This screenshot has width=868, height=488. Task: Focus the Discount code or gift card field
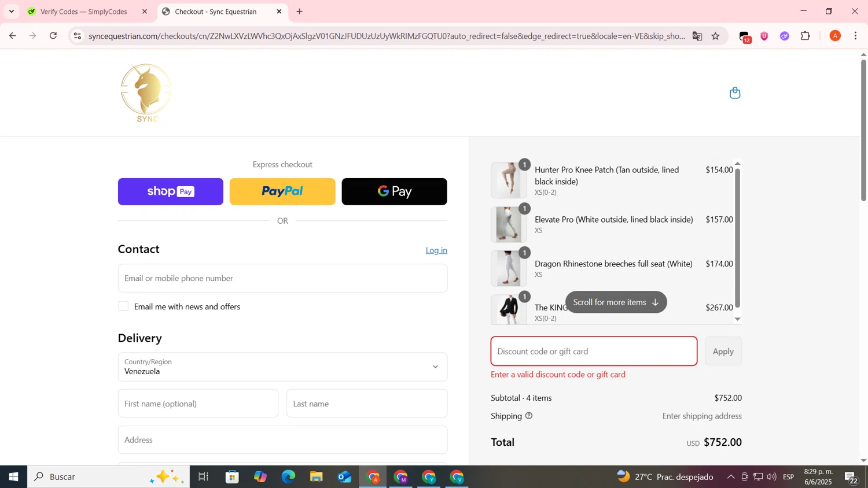click(594, 351)
